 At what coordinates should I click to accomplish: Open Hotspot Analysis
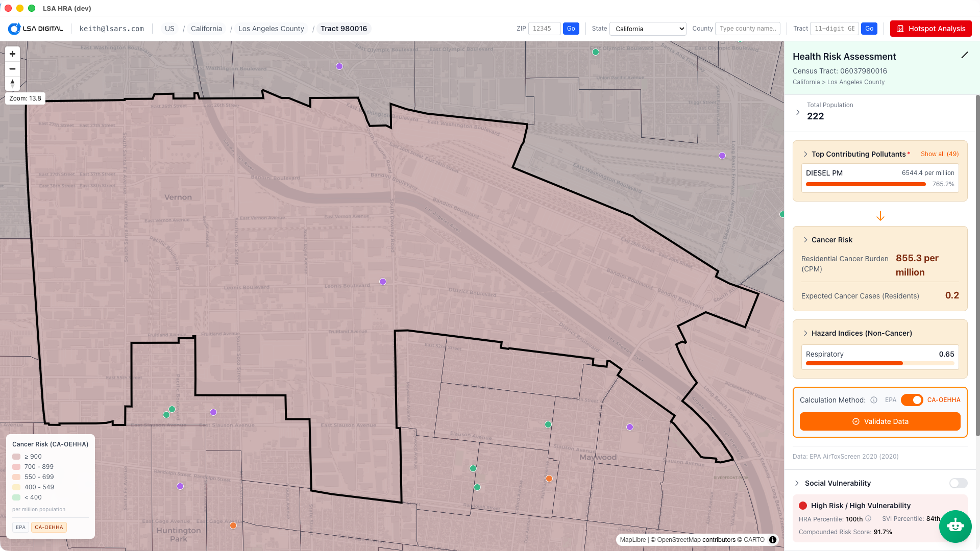point(931,29)
